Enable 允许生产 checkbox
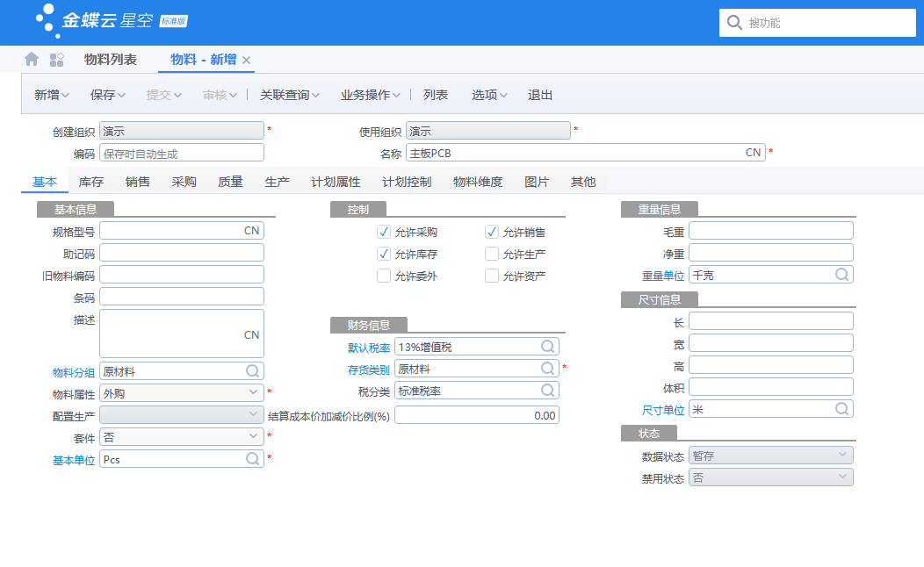 pyautogui.click(x=492, y=254)
